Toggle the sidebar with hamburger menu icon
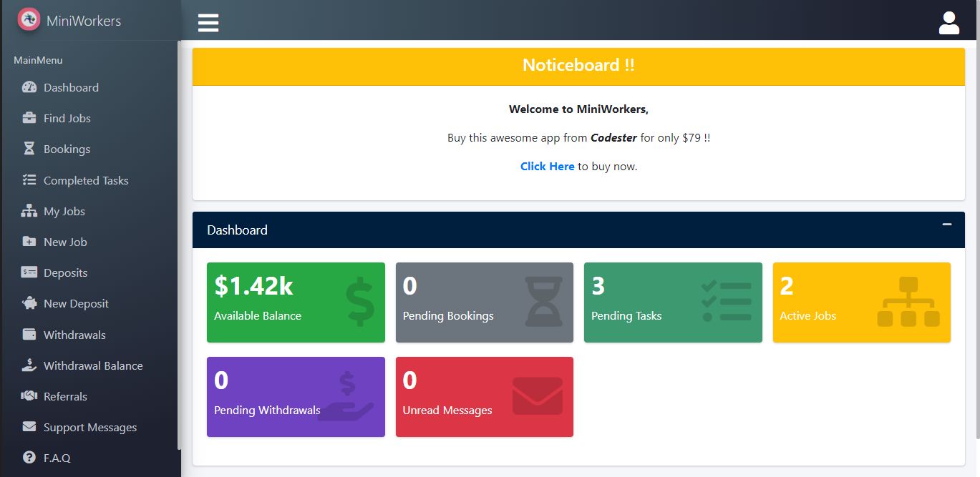The height and width of the screenshot is (477, 980). click(x=208, y=23)
